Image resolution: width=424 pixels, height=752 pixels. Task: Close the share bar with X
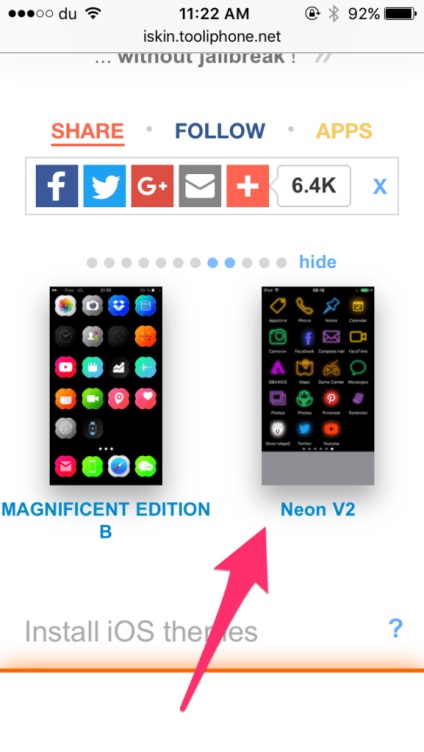pyautogui.click(x=380, y=186)
